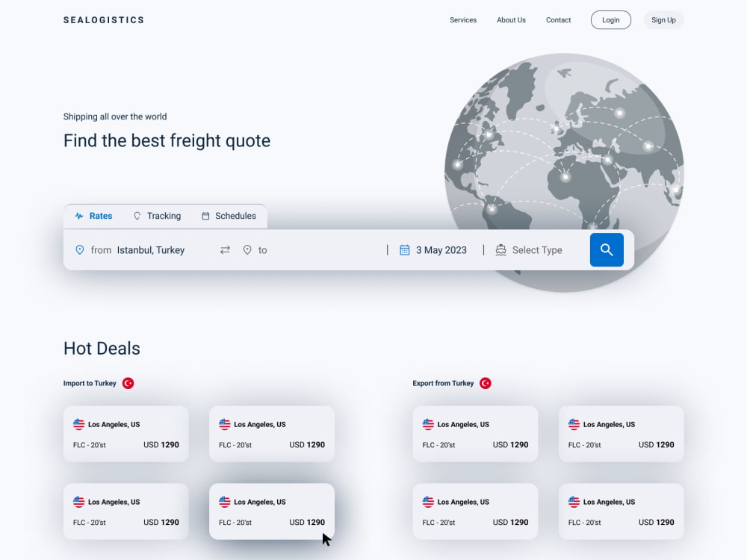The width and height of the screenshot is (747, 560).
Task: Click Turkish flag next to Import to Turkey
Action: pyautogui.click(x=128, y=383)
